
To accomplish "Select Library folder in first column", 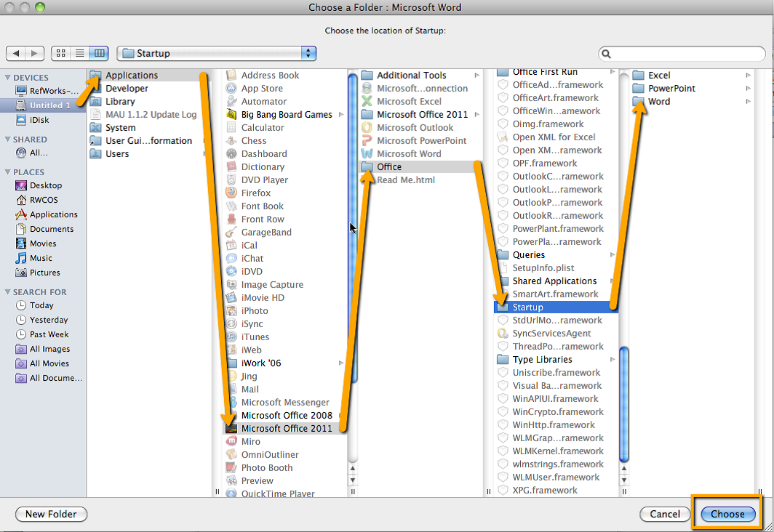I will pyautogui.click(x=149, y=101).
